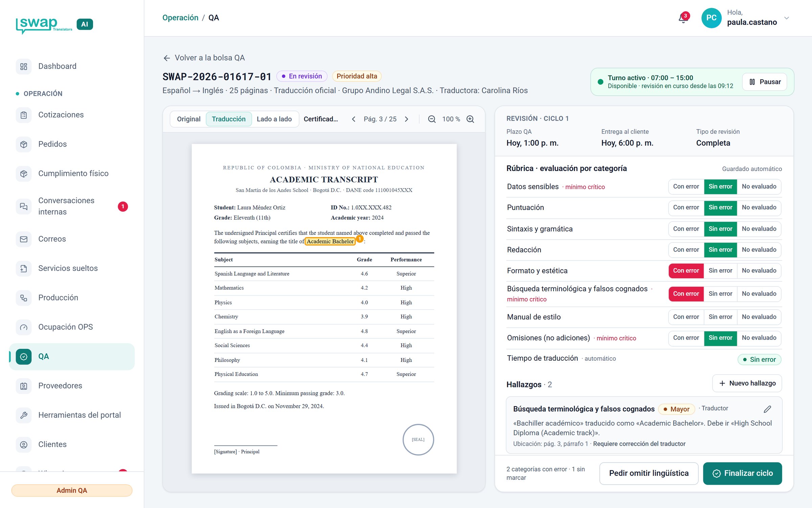Image resolution: width=812 pixels, height=508 pixels.
Task: Pause the active shift with Pausar
Action: [765, 82]
